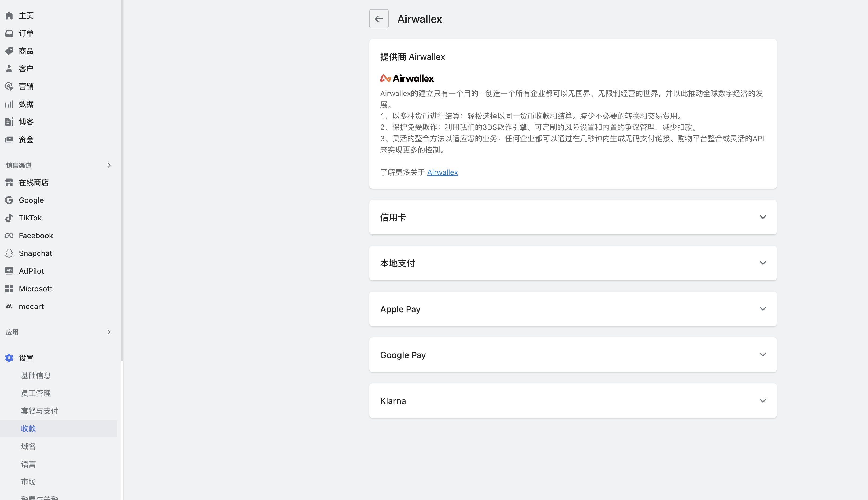
Task: Click the 设置 gear icon
Action: point(9,358)
